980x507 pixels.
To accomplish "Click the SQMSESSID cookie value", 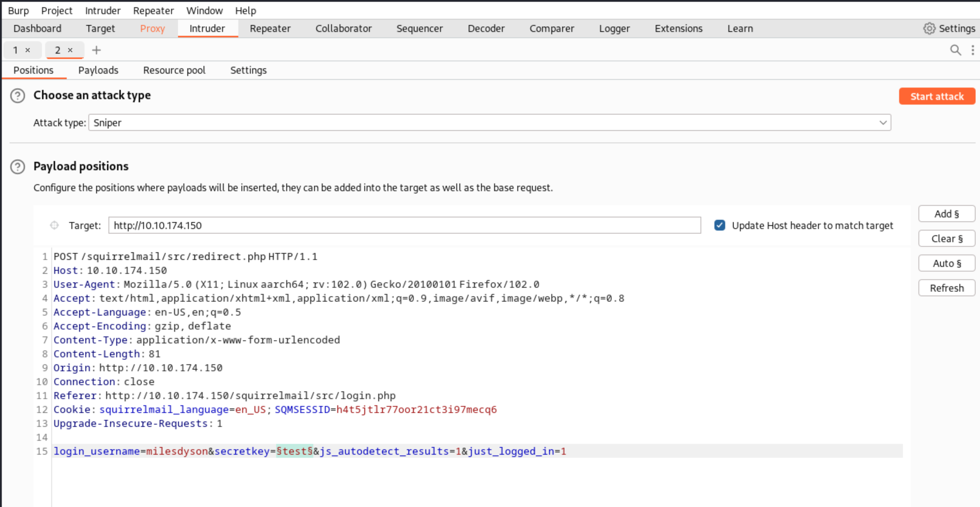I will tap(416, 410).
